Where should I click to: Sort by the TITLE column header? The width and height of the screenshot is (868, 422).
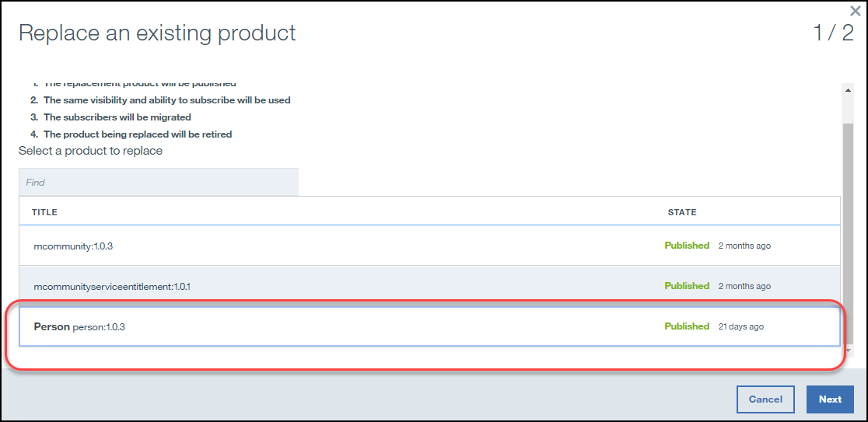pos(44,212)
